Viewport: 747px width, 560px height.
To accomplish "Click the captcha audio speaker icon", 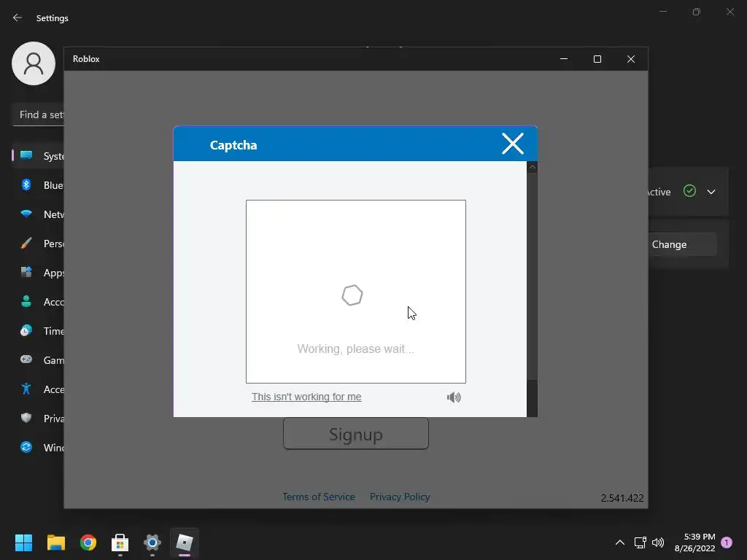I will click(x=454, y=397).
